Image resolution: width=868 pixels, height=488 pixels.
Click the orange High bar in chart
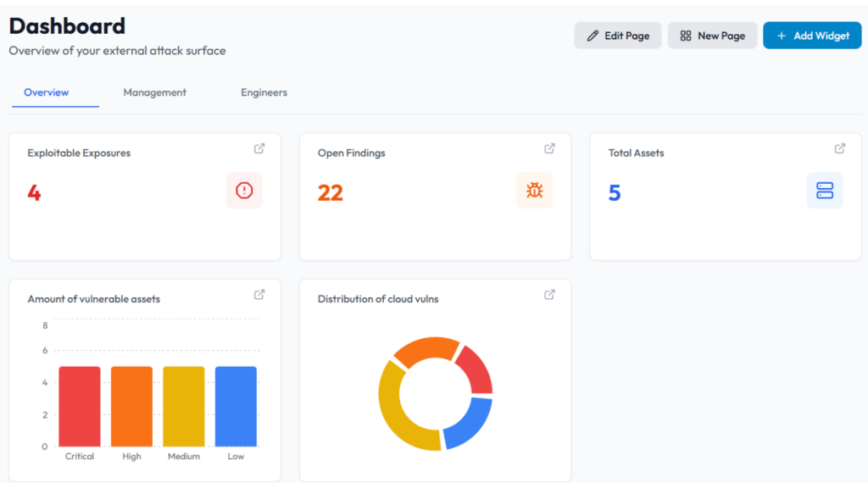131,407
